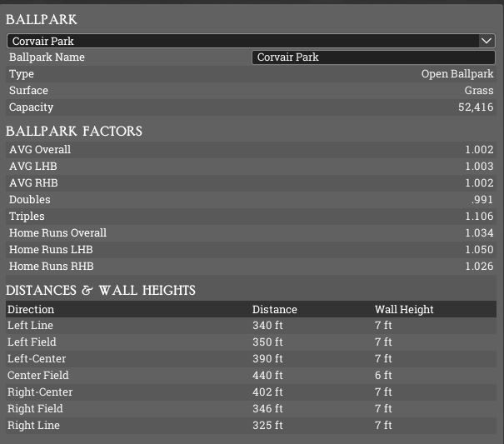
Task: Click the Surface value Grass
Action: [x=479, y=91]
